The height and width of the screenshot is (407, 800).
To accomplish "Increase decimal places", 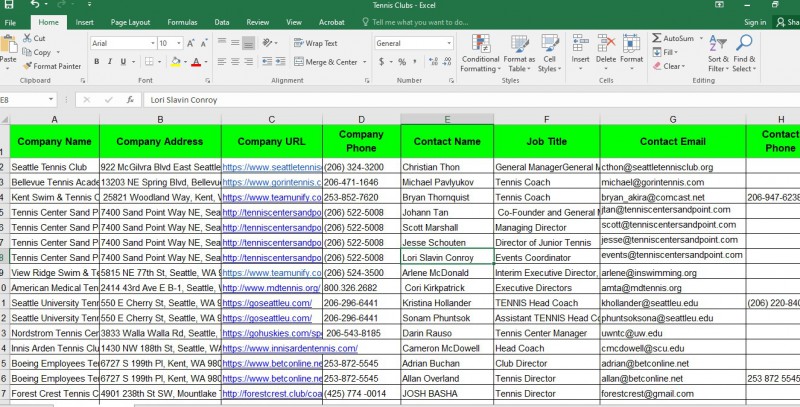I will point(434,62).
